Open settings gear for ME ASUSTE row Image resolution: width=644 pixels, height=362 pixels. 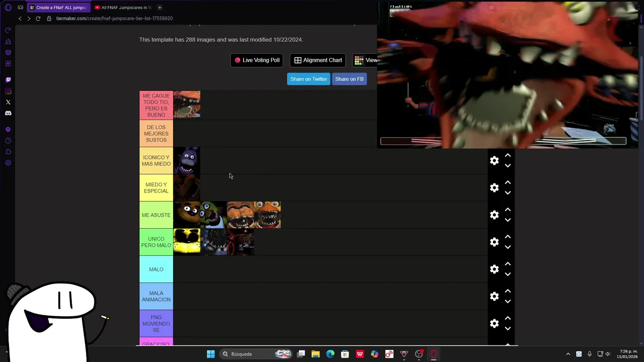point(495,215)
